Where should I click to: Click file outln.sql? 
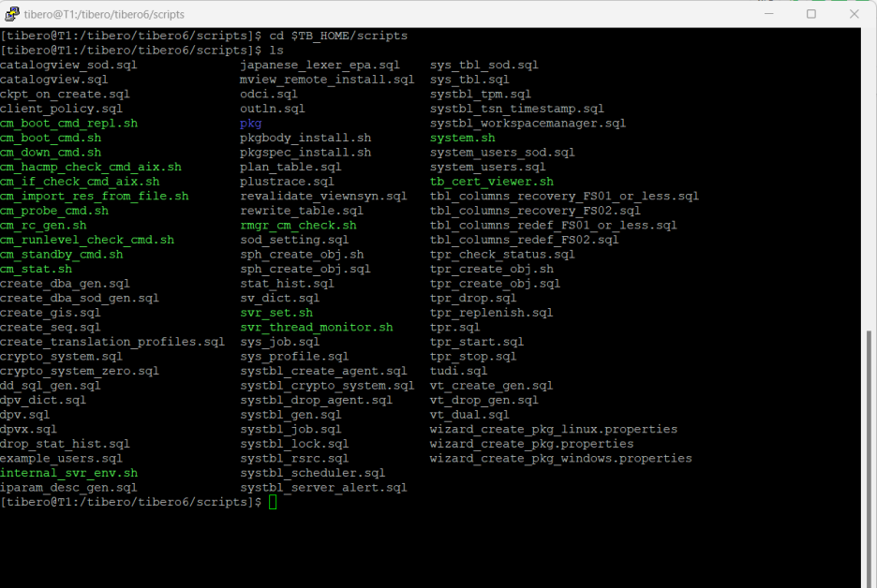click(x=273, y=109)
